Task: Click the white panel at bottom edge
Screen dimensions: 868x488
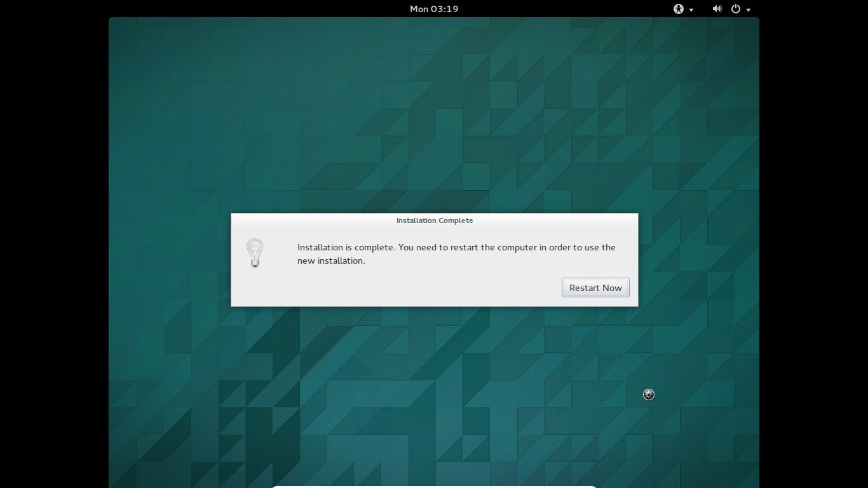Action: pos(434,486)
